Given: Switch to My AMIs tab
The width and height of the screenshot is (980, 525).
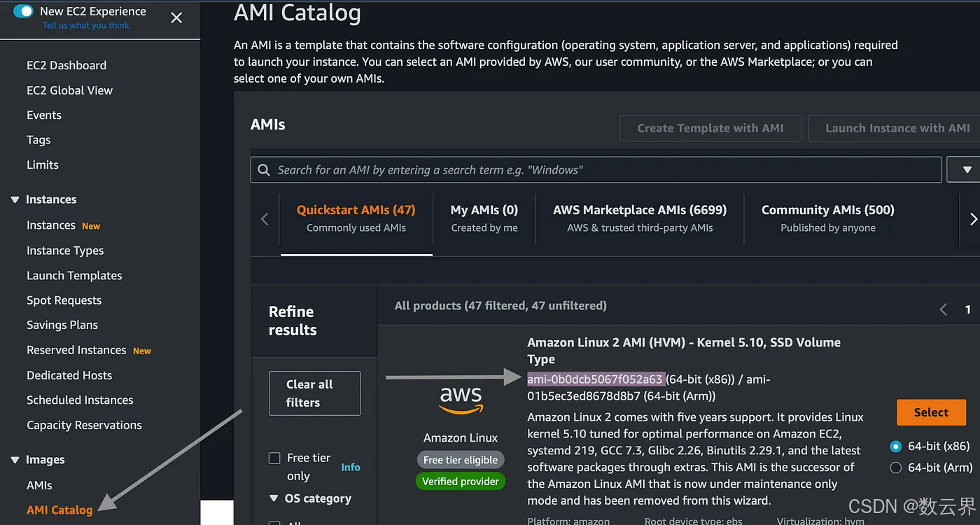Looking at the screenshot, I should point(484,218).
